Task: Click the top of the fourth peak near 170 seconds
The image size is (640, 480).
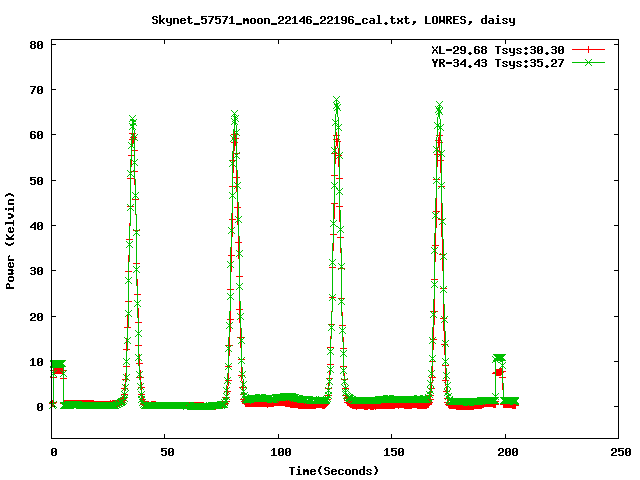Action: tap(439, 105)
